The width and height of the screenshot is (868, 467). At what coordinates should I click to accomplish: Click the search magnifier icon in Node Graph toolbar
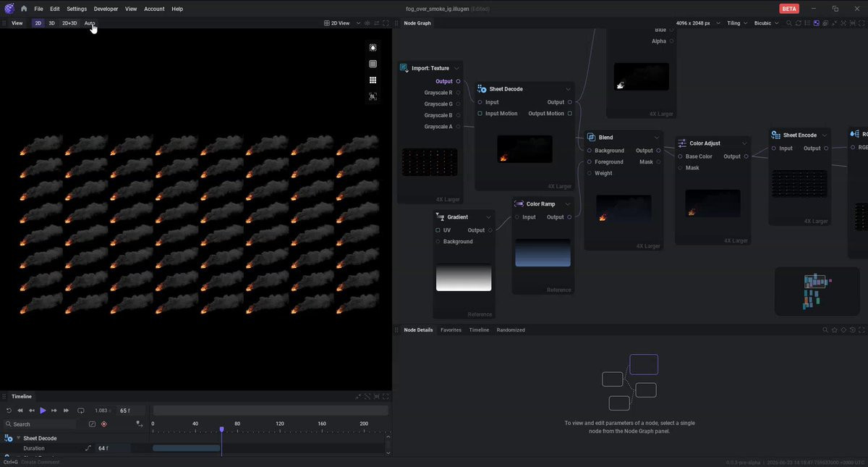pyautogui.click(x=788, y=23)
